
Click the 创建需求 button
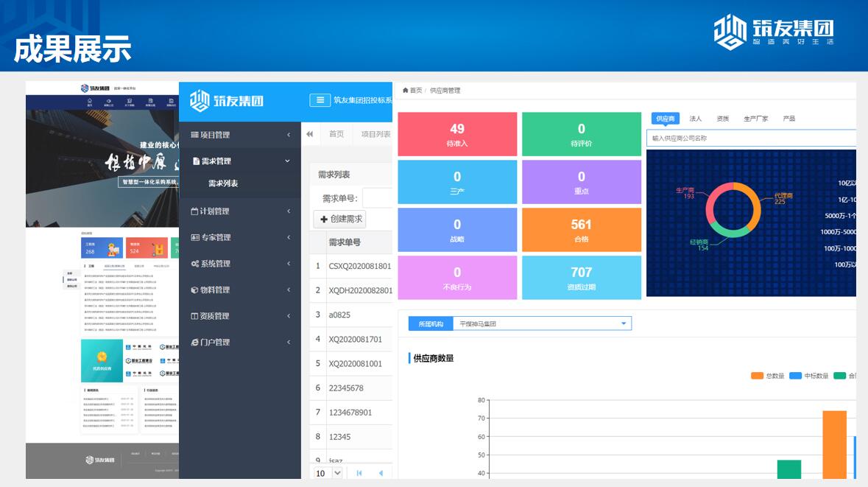tap(339, 219)
